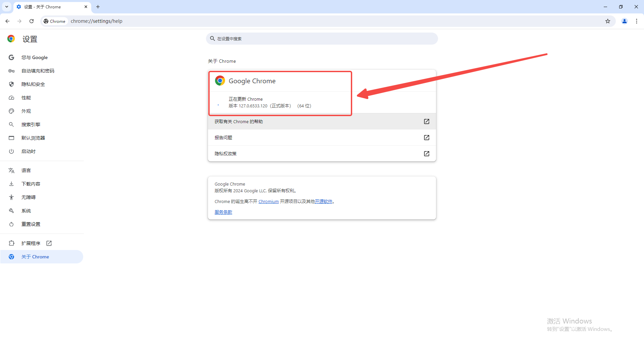The height and width of the screenshot is (349, 644).
Task: Click the speedometer performance icon
Action: pos(11,98)
